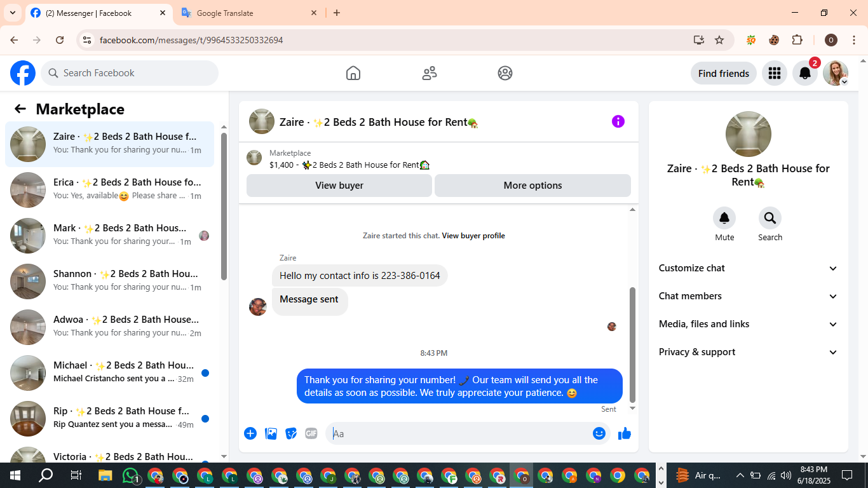Open the notifications bell

[804, 73]
